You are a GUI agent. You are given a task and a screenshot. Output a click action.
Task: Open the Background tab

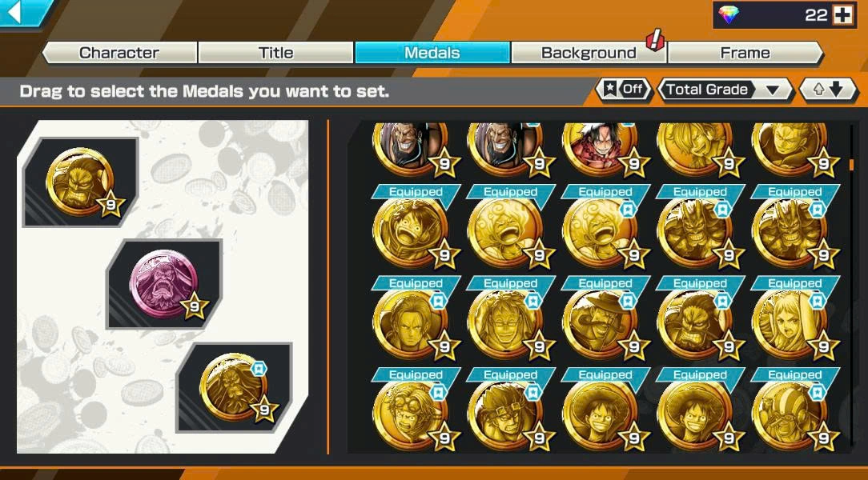tap(589, 53)
